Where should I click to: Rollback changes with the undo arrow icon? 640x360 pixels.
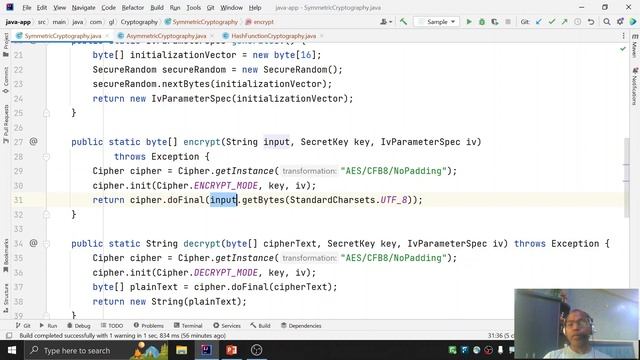[x=591, y=22]
